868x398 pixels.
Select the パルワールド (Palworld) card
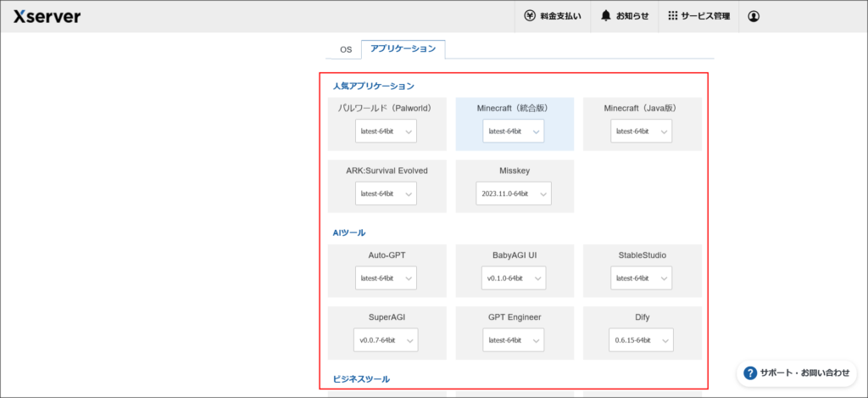point(387,124)
